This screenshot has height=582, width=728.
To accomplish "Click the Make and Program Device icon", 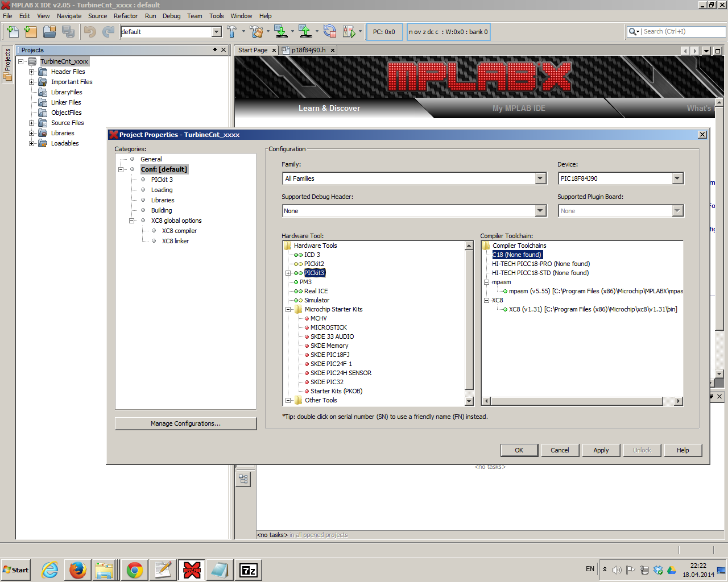I will click(x=281, y=32).
